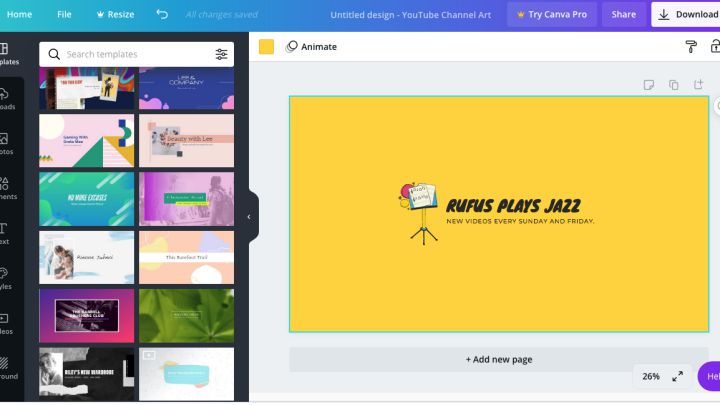The width and height of the screenshot is (720, 405).
Task: Open the Photos sidebar tab
Action: coord(6,144)
